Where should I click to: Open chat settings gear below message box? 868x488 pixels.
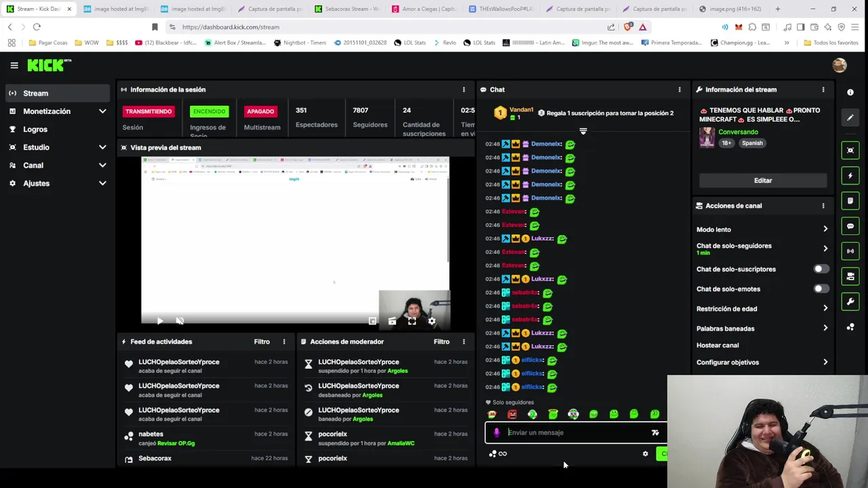pos(645,454)
